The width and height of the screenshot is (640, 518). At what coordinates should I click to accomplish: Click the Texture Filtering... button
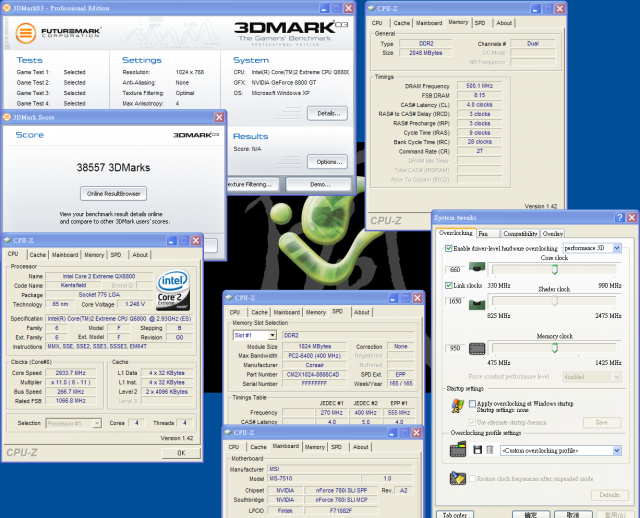coord(253,185)
